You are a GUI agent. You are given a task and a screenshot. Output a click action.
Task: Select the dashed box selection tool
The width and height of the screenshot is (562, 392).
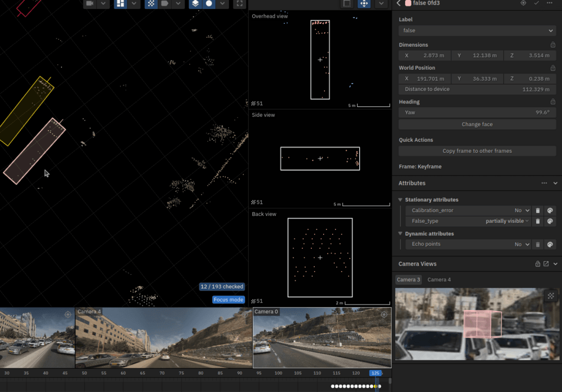347,4
